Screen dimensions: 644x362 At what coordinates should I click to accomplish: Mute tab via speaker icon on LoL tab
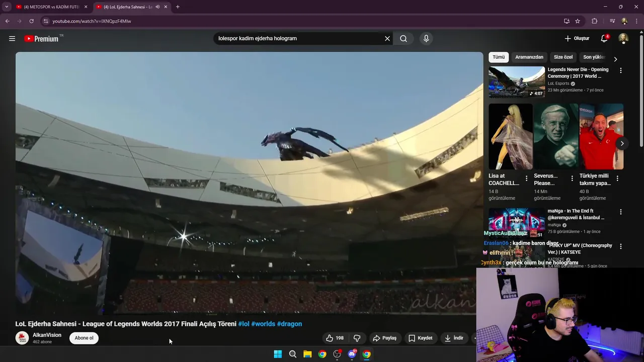click(157, 7)
